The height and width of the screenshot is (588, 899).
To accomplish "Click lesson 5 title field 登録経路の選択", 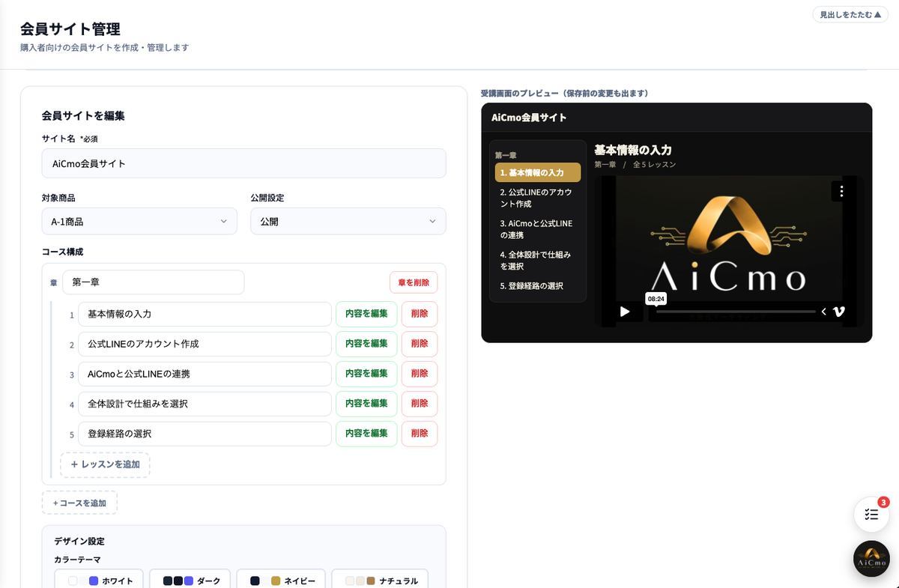I will point(205,434).
